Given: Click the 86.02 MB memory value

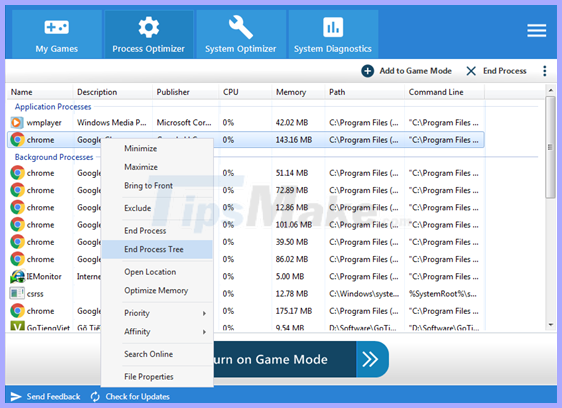Looking at the screenshot, I should pyautogui.click(x=292, y=259).
